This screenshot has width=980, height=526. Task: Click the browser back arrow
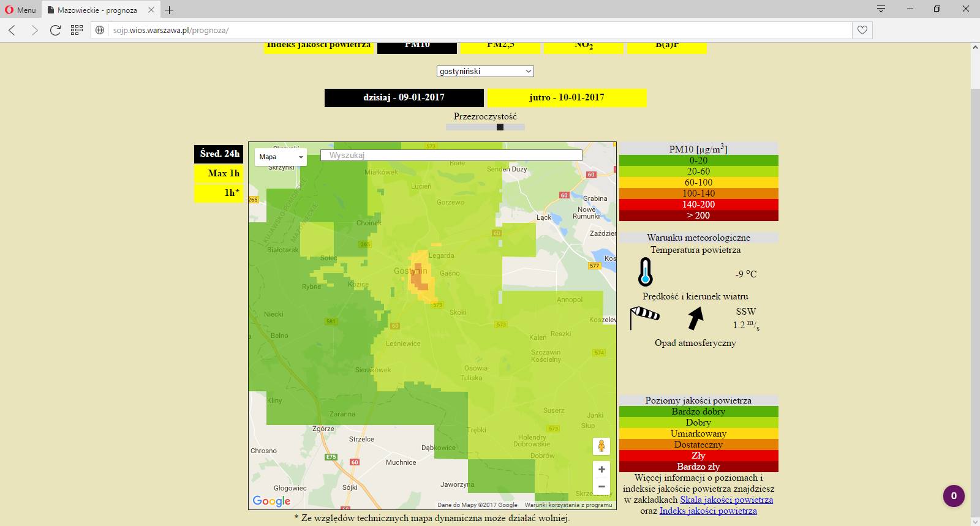pos(12,30)
